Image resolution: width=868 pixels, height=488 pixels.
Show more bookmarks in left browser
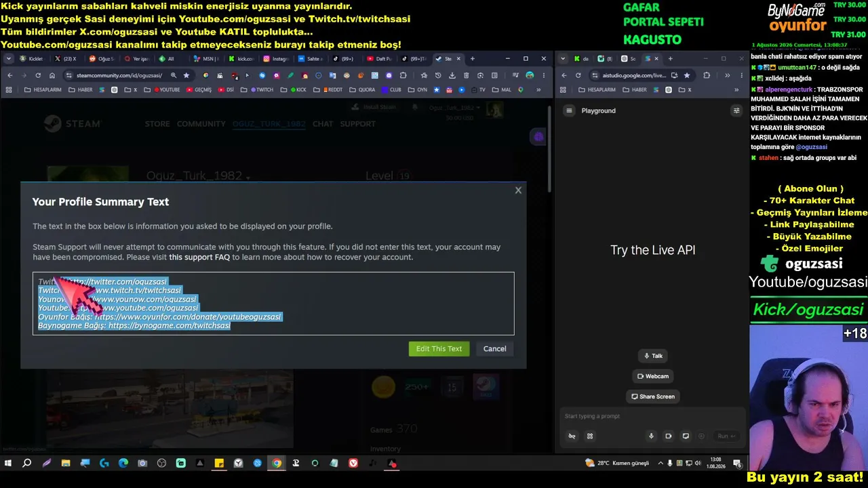(538, 89)
